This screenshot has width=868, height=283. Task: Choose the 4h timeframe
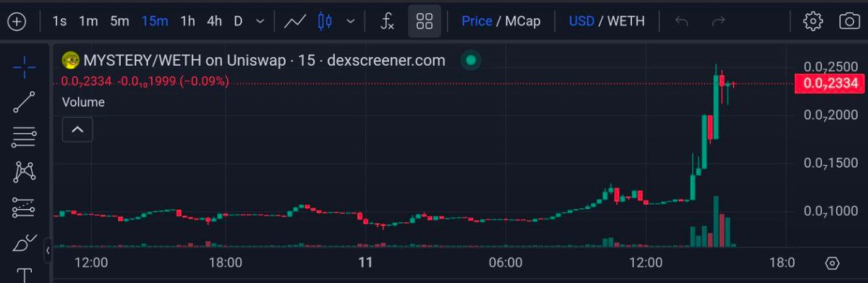pyautogui.click(x=214, y=22)
